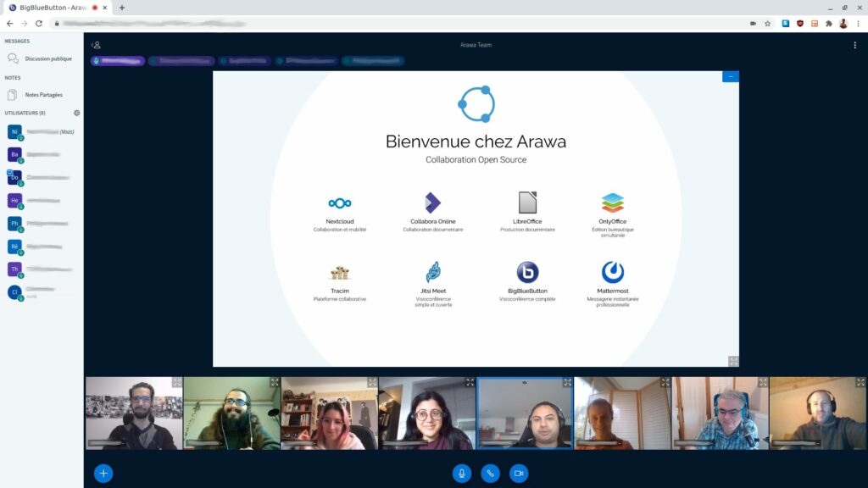
Task: Click the LibreOffice logo on slide
Action: click(x=527, y=202)
